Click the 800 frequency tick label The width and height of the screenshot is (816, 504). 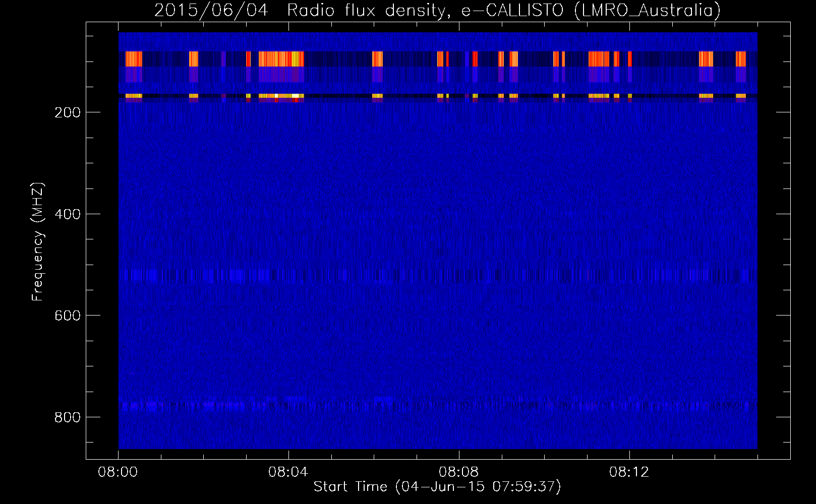pos(68,417)
